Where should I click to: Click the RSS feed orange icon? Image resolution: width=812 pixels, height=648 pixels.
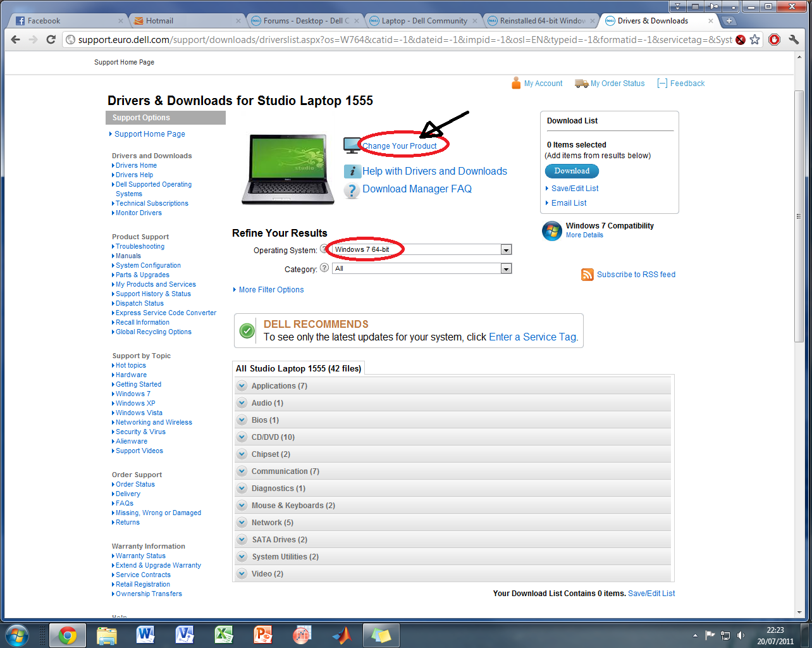pyautogui.click(x=587, y=275)
